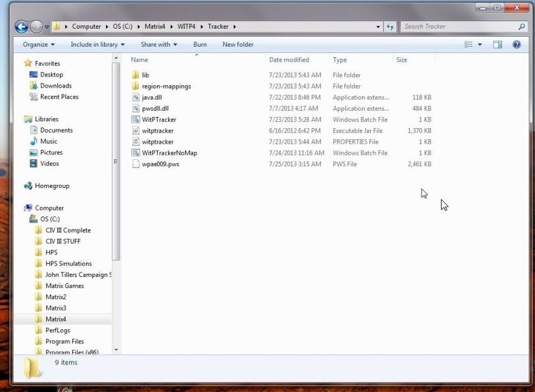Select the java.dll file icon
The height and width of the screenshot is (392, 535).
pos(135,97)
